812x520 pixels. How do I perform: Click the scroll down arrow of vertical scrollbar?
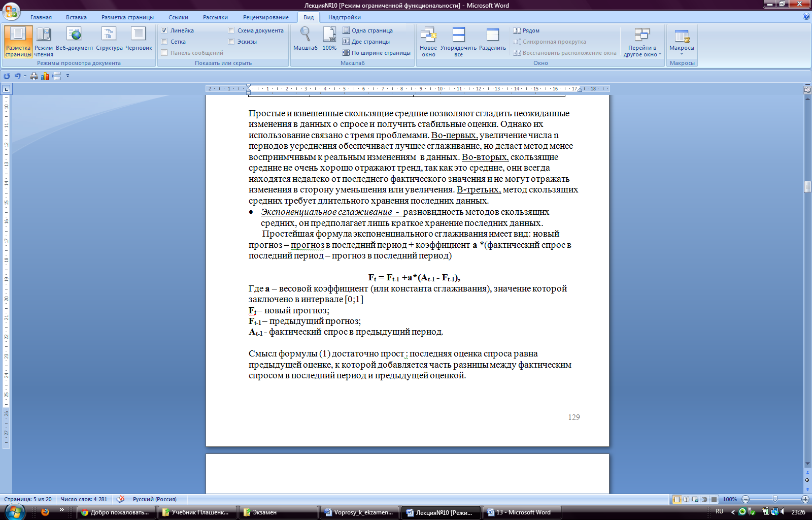click(x=807, y=464)
